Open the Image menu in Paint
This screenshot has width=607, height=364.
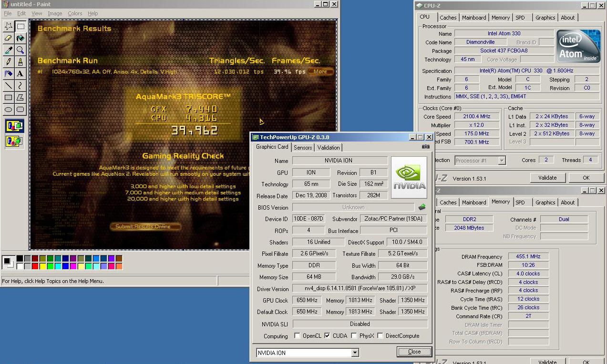point(55,13)
